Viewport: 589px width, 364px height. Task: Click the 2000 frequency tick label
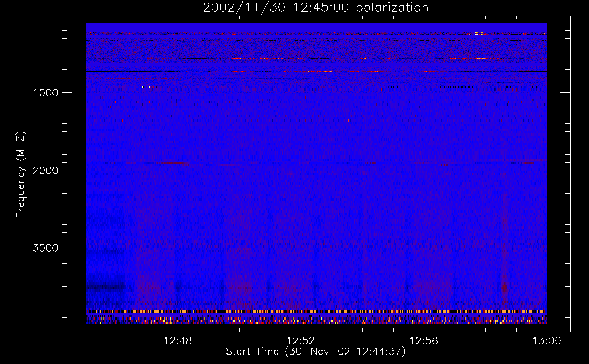click(46, 170)
